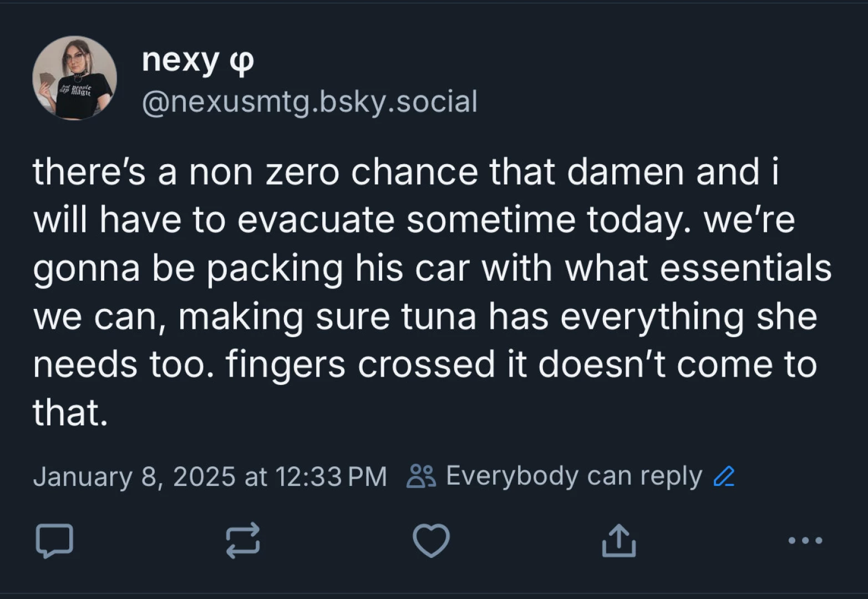Open the @nexusmtg.bsky.social handle link
This screenshot has height=599, width=868.
309,101
